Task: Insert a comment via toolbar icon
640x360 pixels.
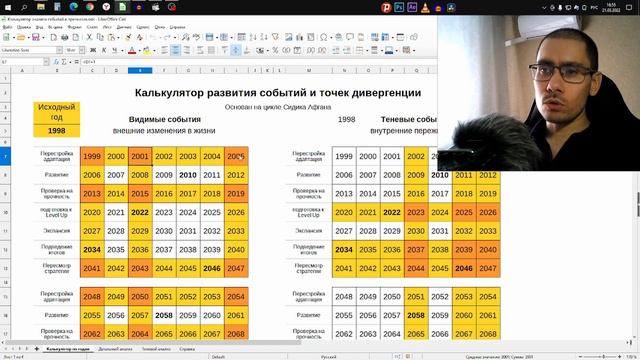Action: (350, 38)
